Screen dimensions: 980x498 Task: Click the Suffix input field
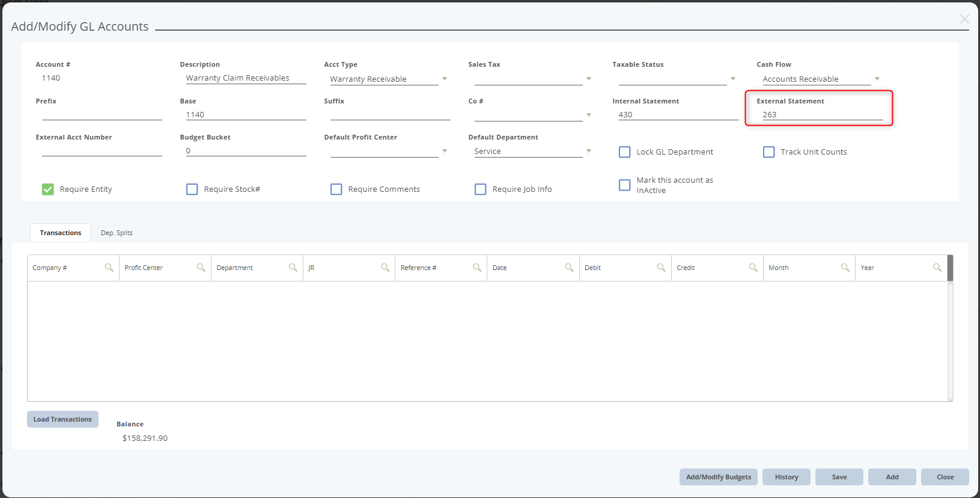pos(390,114)
